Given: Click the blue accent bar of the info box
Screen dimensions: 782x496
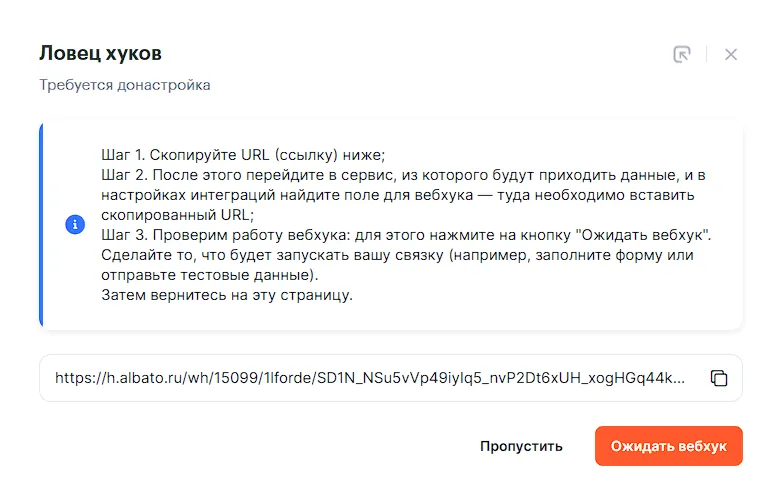Looking at the screenshot, I should (42, 225).
